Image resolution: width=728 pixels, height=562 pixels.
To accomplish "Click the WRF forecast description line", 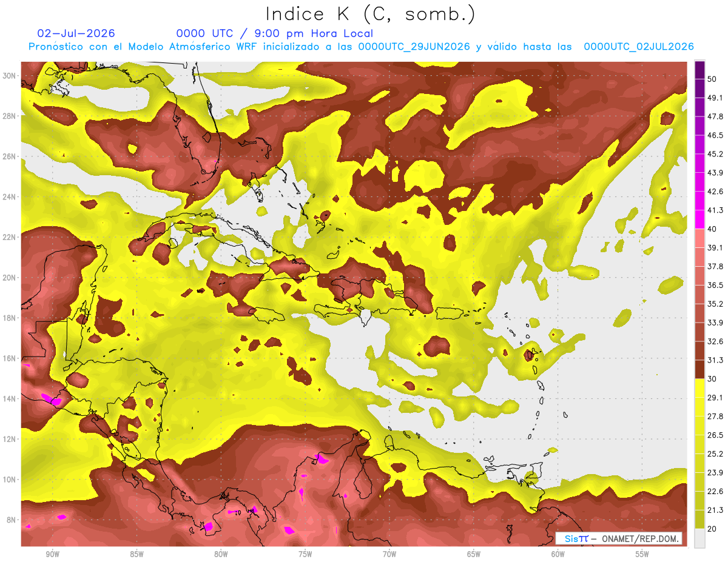I will coord(361,47).
